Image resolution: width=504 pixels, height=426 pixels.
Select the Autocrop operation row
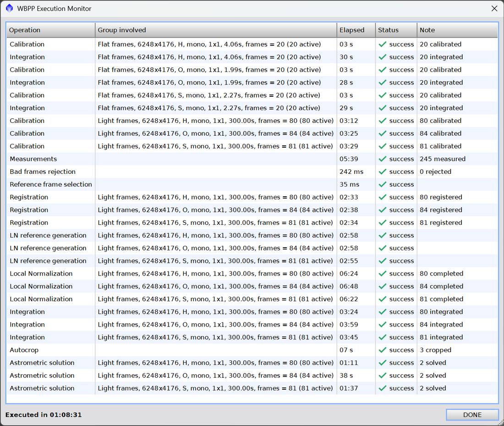[x=252, y=350]
